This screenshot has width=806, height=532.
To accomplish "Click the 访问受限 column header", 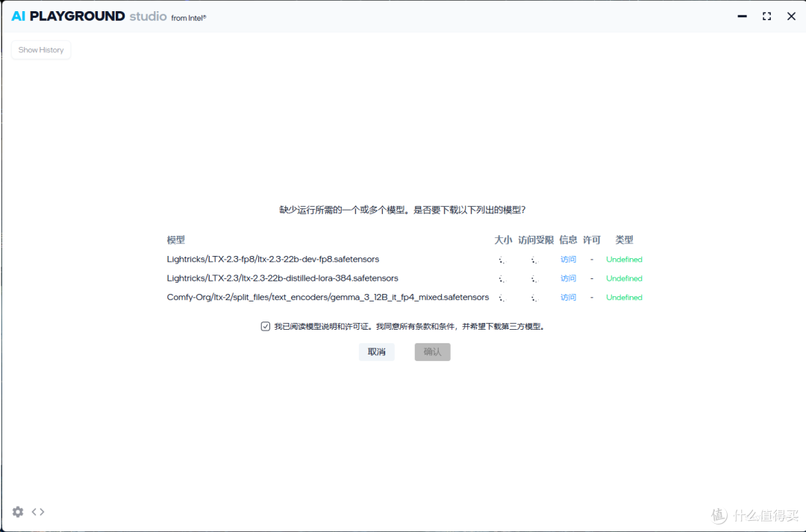I will coord(536,240).
